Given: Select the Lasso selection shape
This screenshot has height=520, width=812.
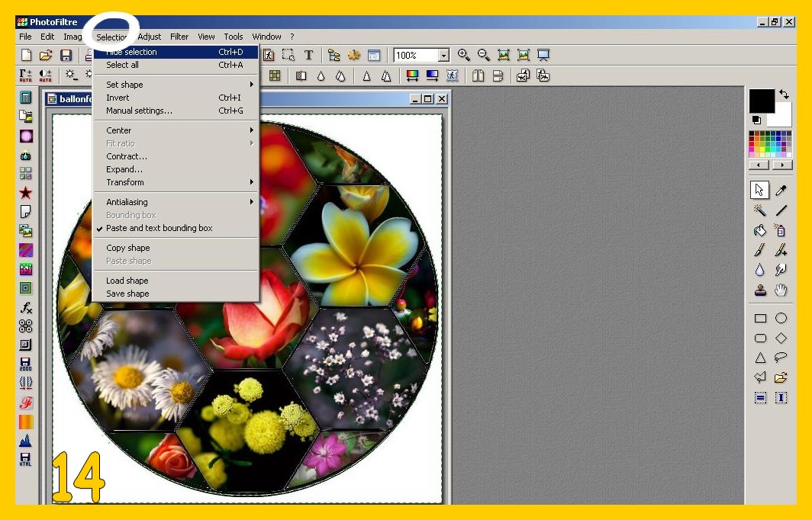Looking at the screenshot, I should click(x=781, y=358).
